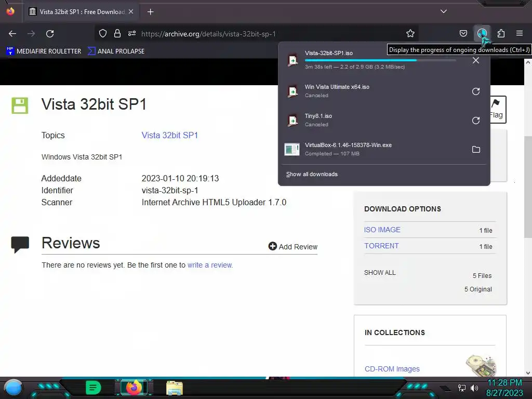Viewport: 532px width, 399px height.
Task: Reload the current page
Action: [50, 34]
